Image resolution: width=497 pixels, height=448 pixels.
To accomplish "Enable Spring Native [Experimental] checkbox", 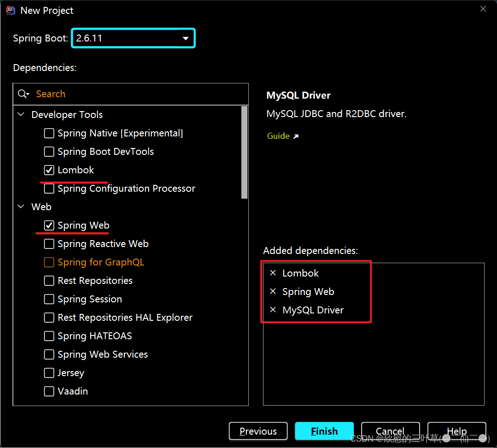I will (x=49, y=133).
